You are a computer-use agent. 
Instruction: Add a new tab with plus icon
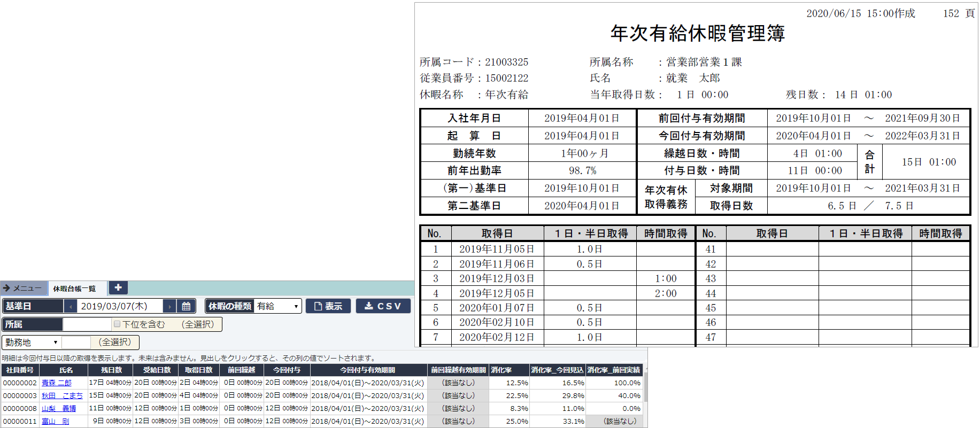[118, 287]
